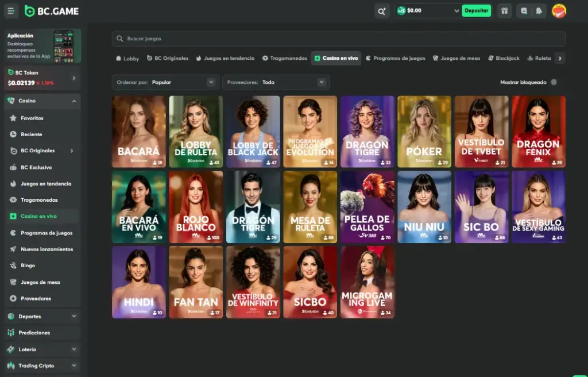This screenshot has width=588, height=377.
Task: Expand the Lotería section
Action: (74, 349)
